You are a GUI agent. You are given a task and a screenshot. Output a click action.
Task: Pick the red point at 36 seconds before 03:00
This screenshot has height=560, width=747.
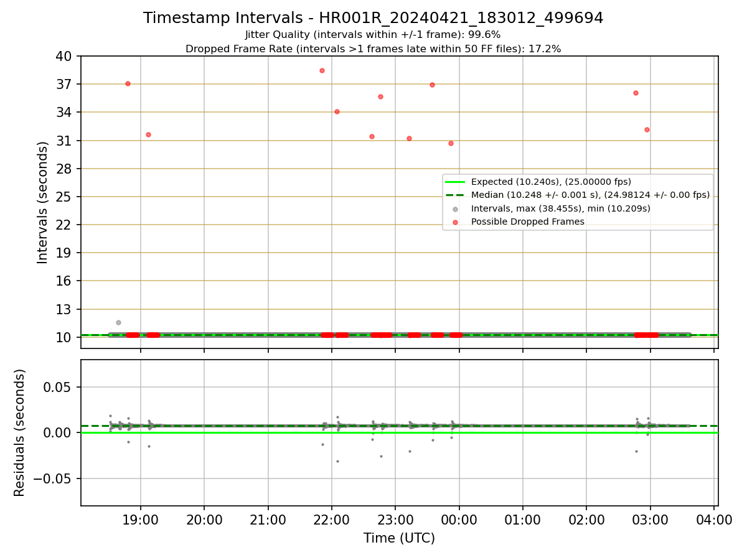pyautogui.click(x=636, y=93)
